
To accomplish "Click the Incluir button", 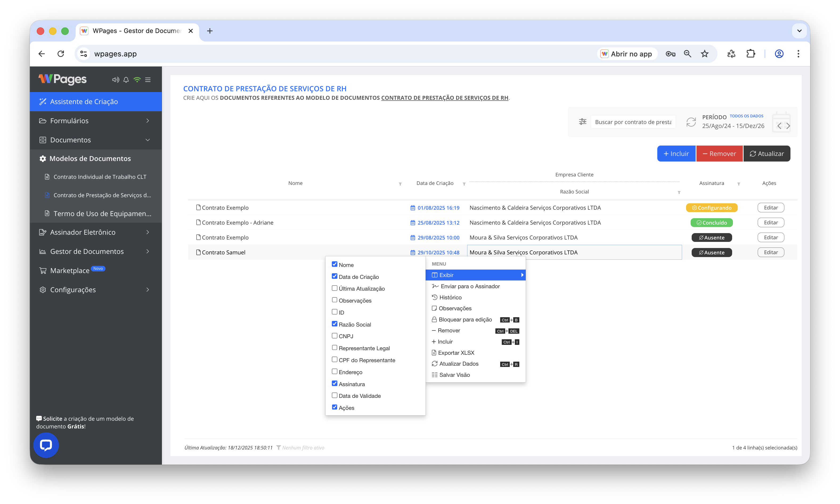I will click(676, 154).
